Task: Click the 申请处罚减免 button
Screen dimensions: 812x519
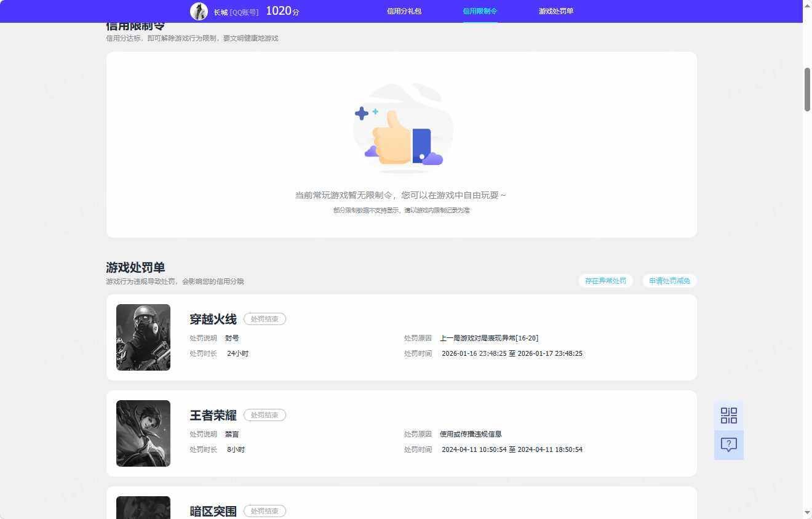Action: (670, 281)
